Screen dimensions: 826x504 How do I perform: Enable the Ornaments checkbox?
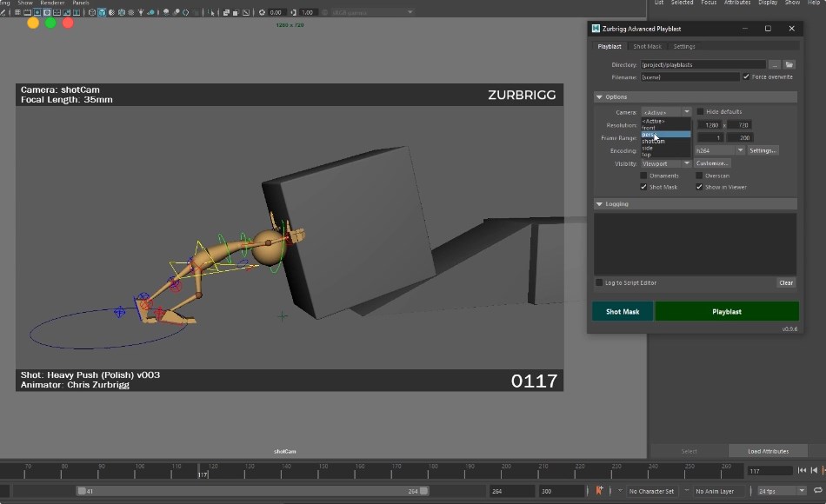tap(643, 175)
